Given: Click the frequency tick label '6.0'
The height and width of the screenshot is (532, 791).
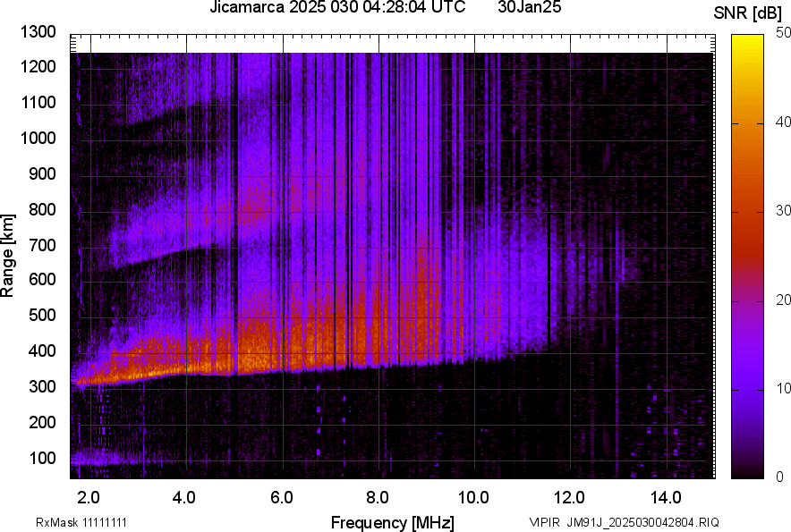Looking at the screenshot, I should click(x=282, y=498).
